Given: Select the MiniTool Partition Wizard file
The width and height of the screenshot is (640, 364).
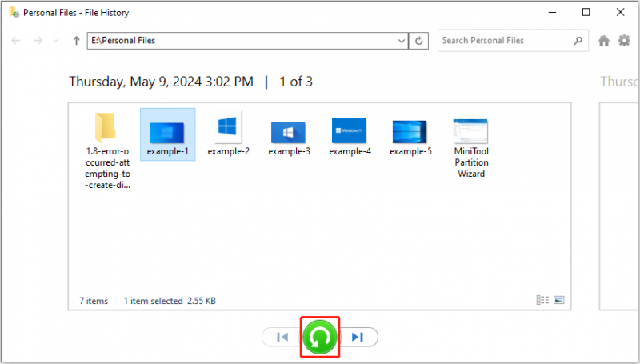Looking at the screenshot, I should point(471,148).
